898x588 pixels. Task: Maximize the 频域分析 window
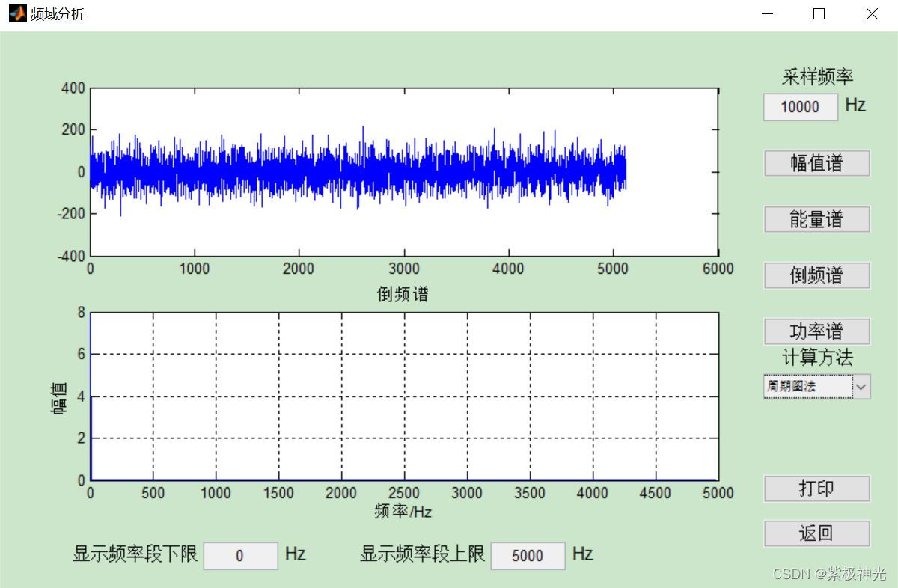coord(819,13)
